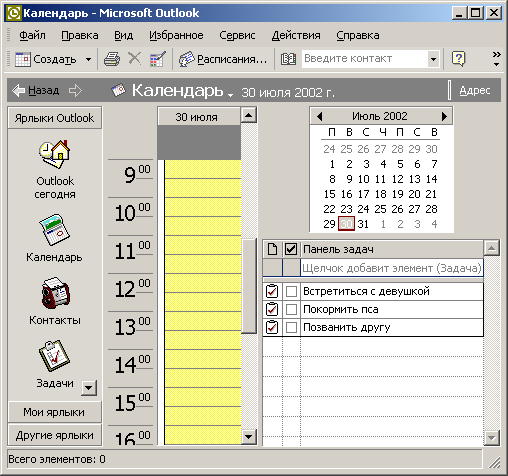Image resolution: width=508 pixels, height=476 pixels.
Task: Open the help question mark icon
Action: click(459, 59)
